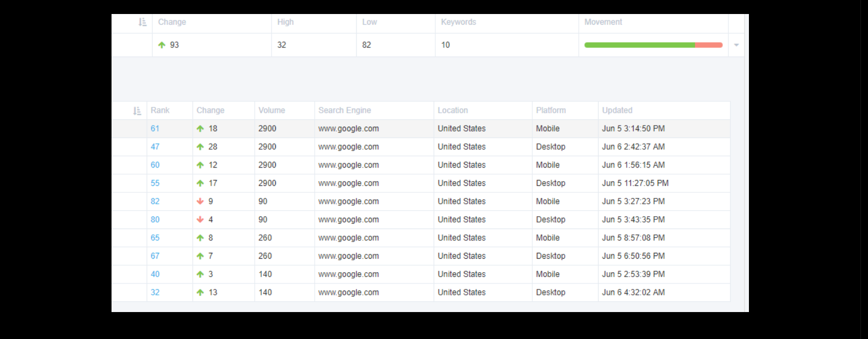Click the Low value 82 in the summary row
Screen dimensions: 868x339
(366, 45)
